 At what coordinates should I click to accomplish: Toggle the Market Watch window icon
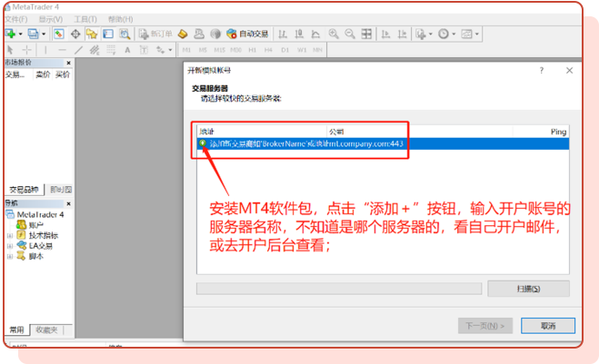58,34
